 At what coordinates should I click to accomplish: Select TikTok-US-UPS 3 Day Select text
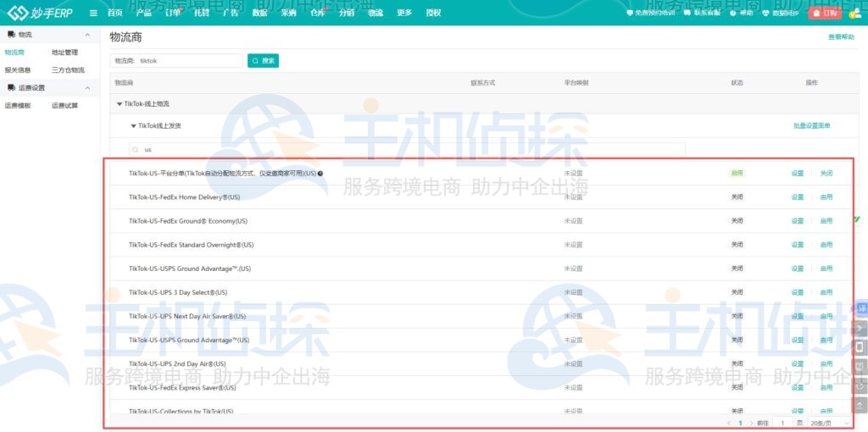click(178, 292)
